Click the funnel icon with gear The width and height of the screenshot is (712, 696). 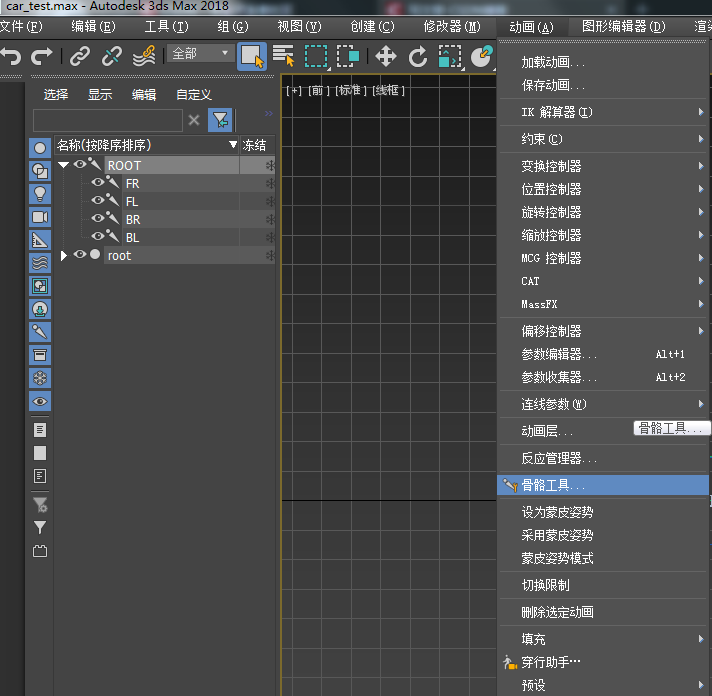tap(40, 504)
